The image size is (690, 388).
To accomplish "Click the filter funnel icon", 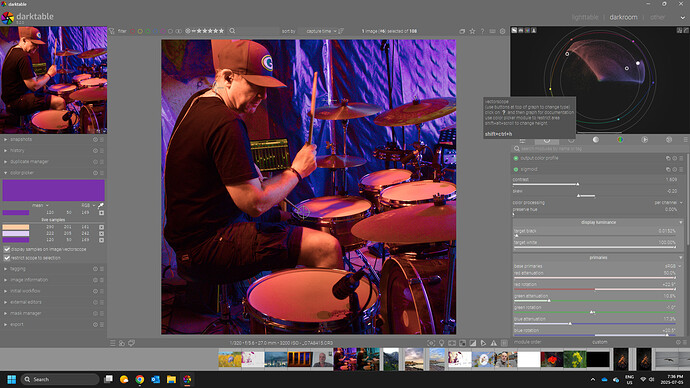I will click(112, 31).
